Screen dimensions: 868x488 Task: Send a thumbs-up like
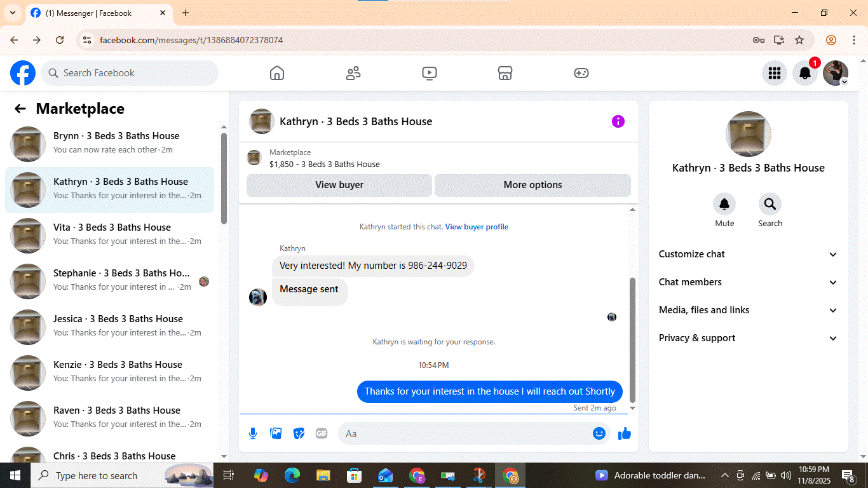click(x=625, y=433)
